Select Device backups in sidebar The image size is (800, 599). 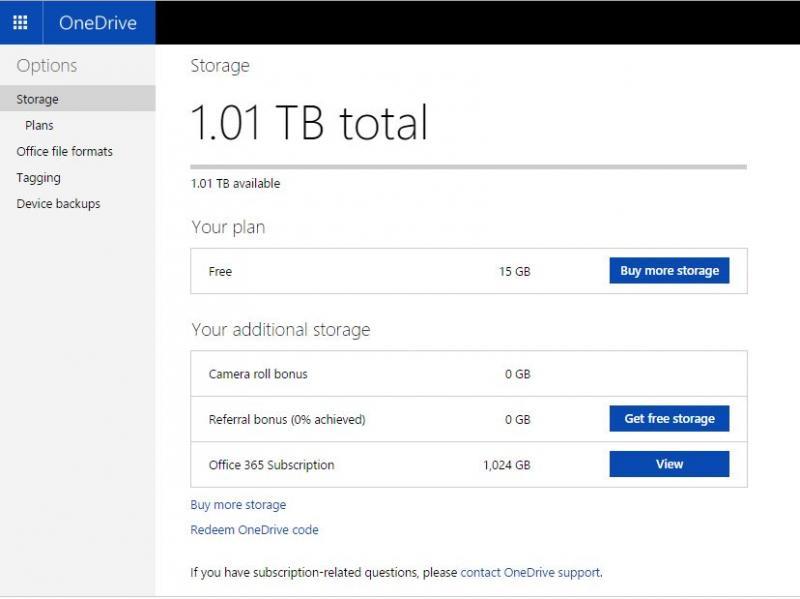pos(58,204)
